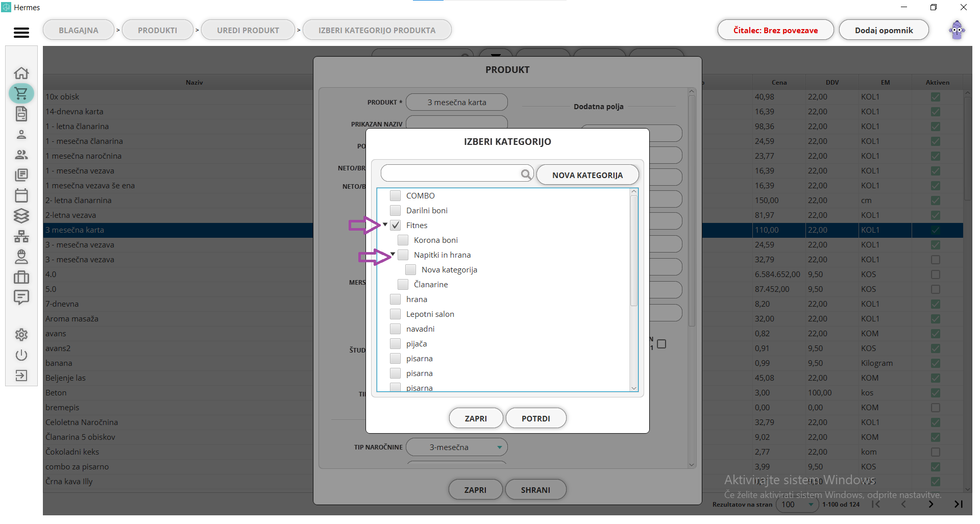Screen dimensions: 980x524
Task: Open the group of people sidebar icon
Action: tap(21, 155)
